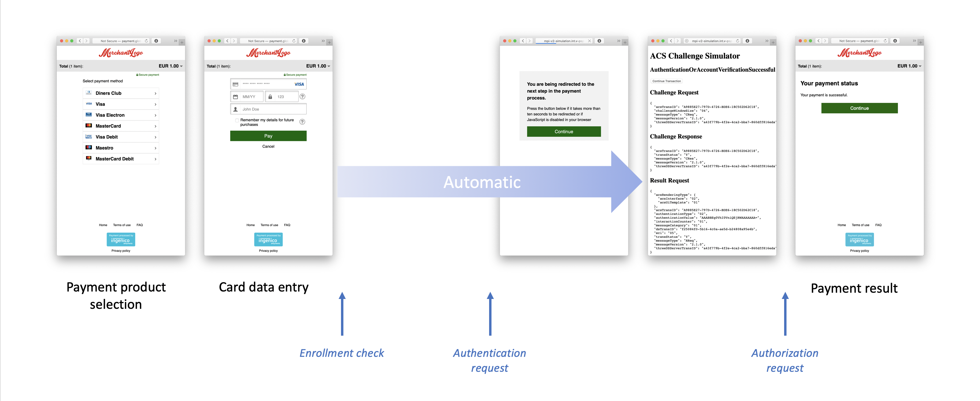This screenshot has width=980, height=401.
Task: Go forward in card data entry browser window
Action: click(x=234, y=41)
